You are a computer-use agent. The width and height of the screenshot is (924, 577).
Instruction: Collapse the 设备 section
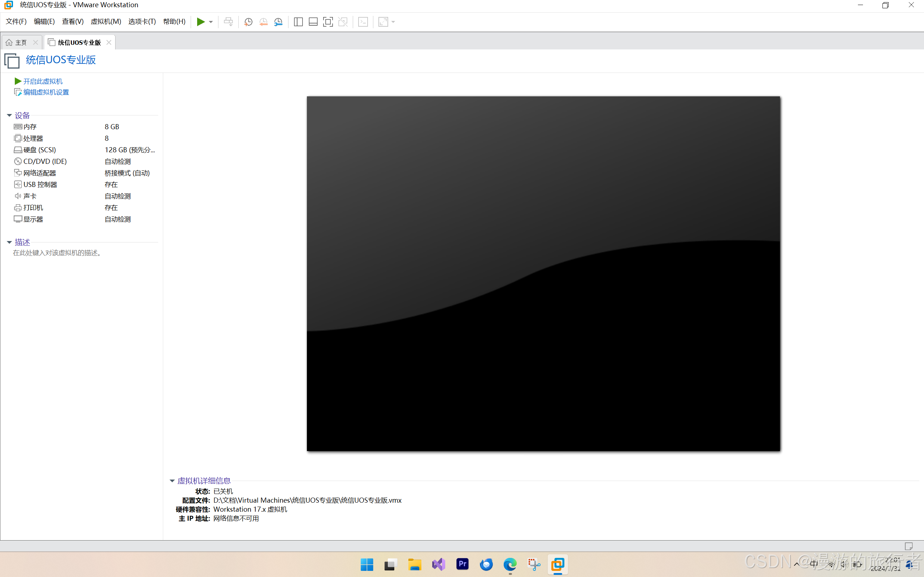9,115
